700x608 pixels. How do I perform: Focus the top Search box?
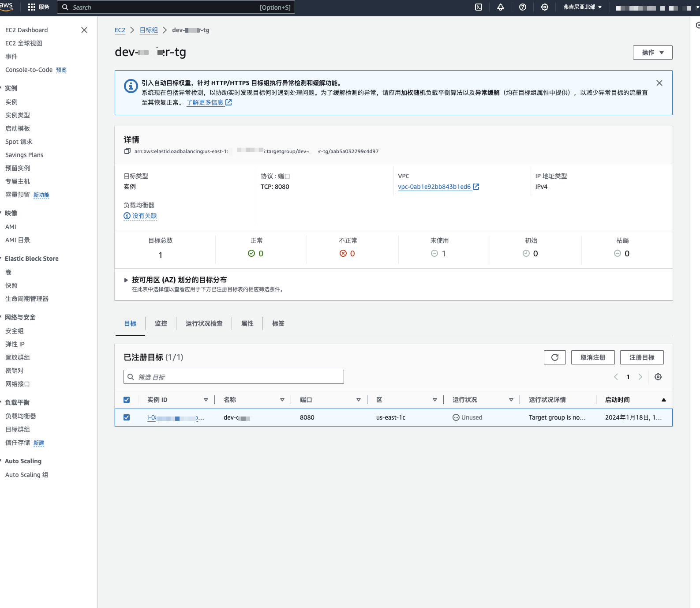(176, 7)
